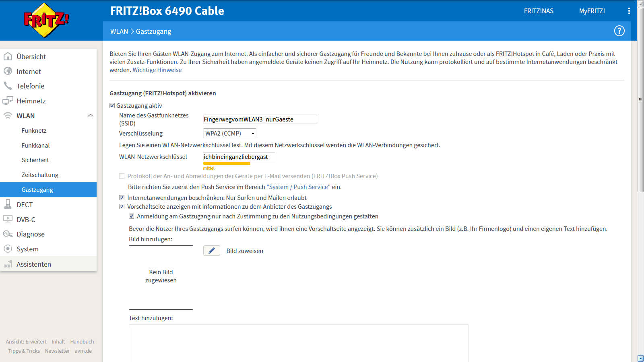The height and width of the screenshot is (362, 644).
Task: Click the Heimnetz devices icon
Action: [8, 101]
